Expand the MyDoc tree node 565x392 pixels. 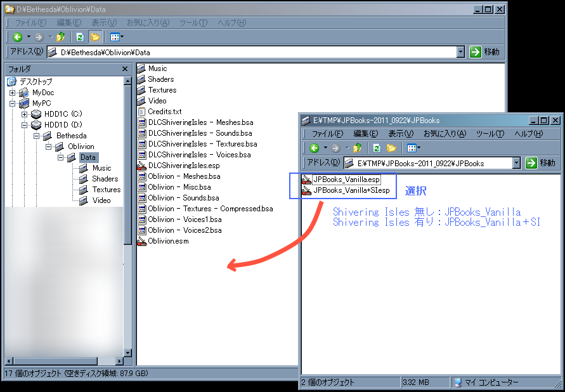click(13, 93)
